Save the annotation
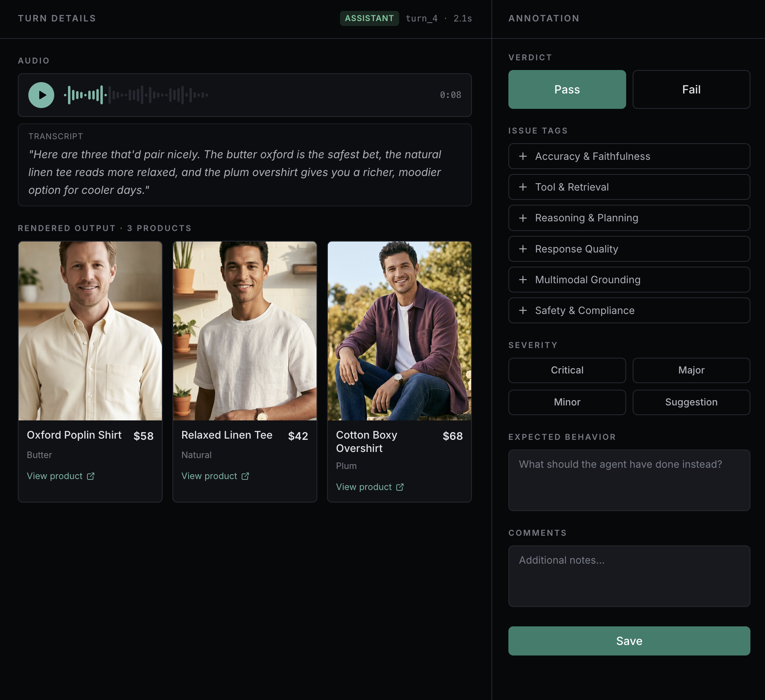 tap(629, 641)
